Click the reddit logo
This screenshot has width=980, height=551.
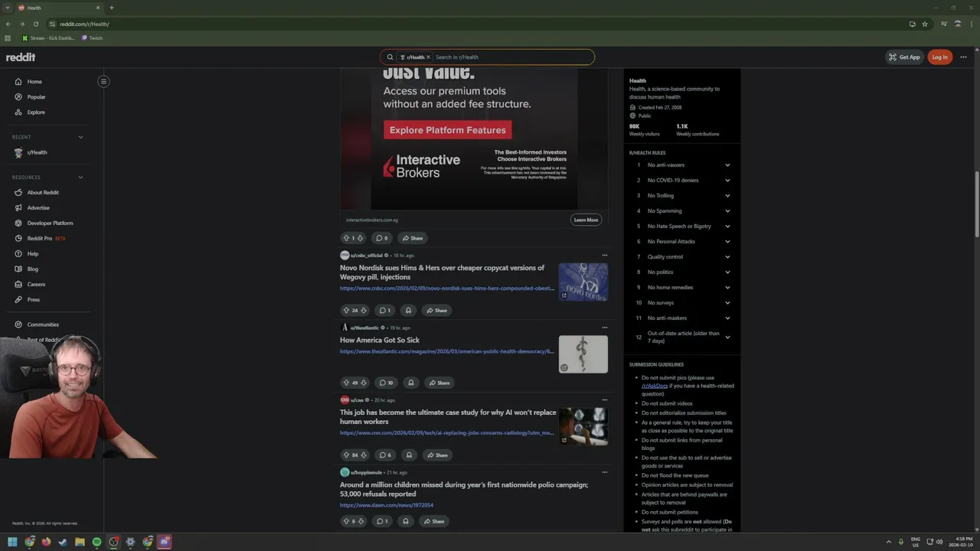pos(21,57)
